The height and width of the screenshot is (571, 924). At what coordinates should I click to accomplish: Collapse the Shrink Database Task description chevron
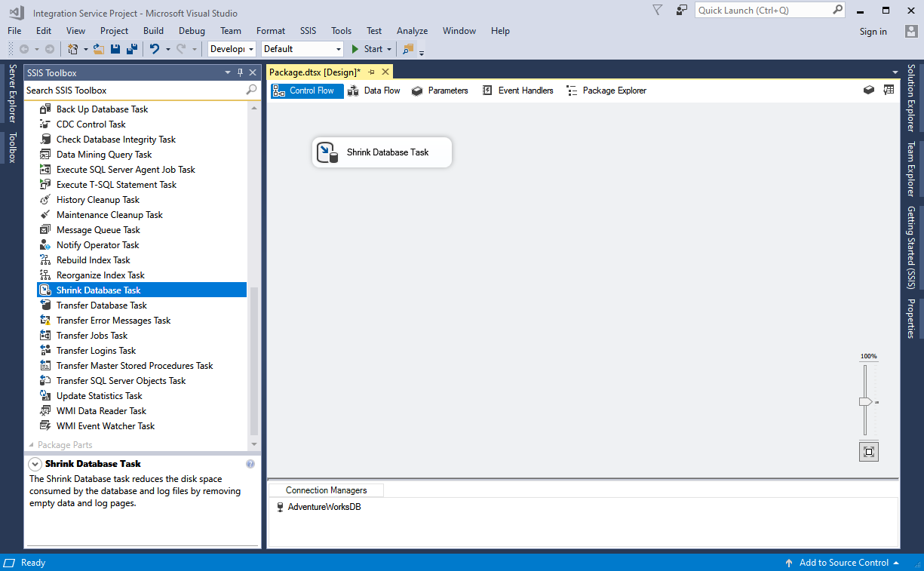tap(35, 464)
